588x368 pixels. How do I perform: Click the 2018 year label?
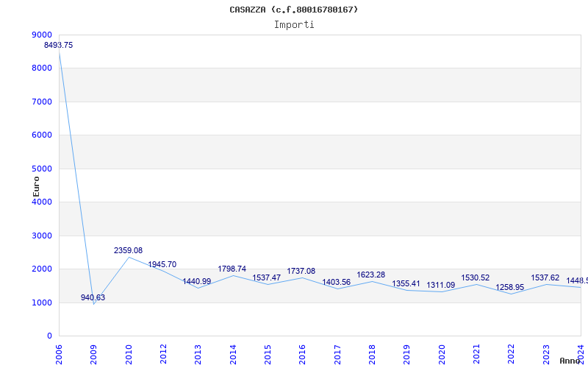pos(372,355)
